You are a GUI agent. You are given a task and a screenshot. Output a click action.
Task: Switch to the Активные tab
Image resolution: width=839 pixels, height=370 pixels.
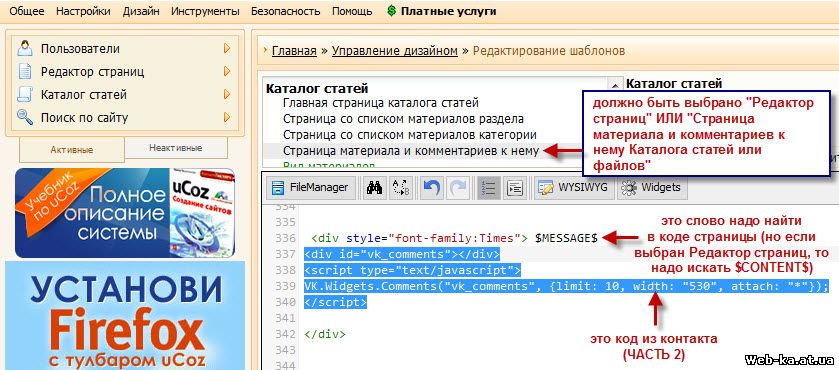coord(72,150)
